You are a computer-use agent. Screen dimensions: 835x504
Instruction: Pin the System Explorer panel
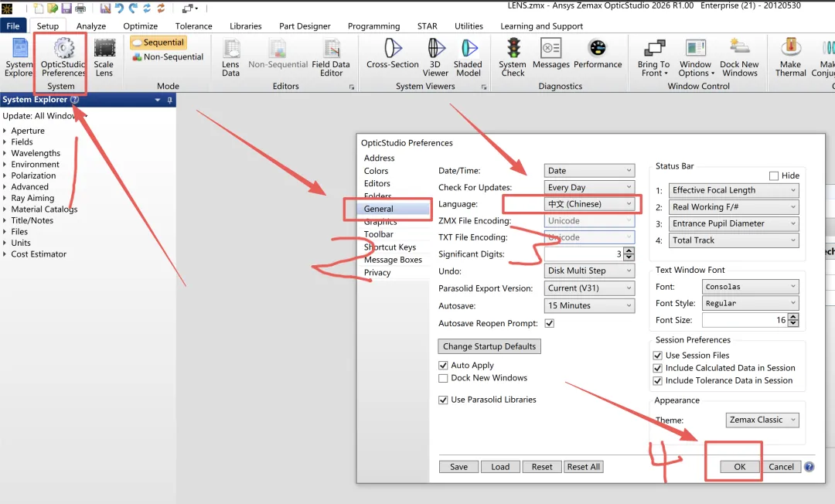(170, 100)
